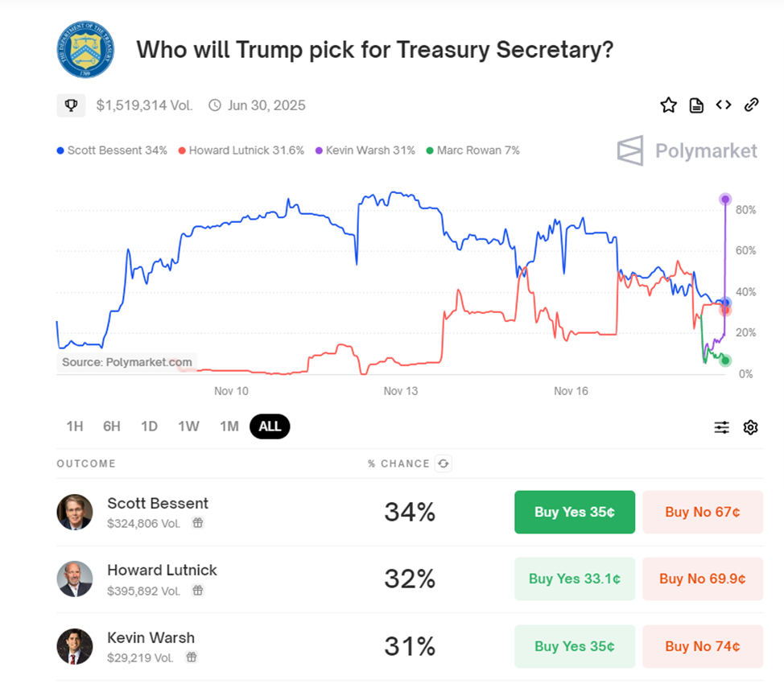784x688 pixels.
Task: Switch chart to 1W range
Action: tap(188, 426)
